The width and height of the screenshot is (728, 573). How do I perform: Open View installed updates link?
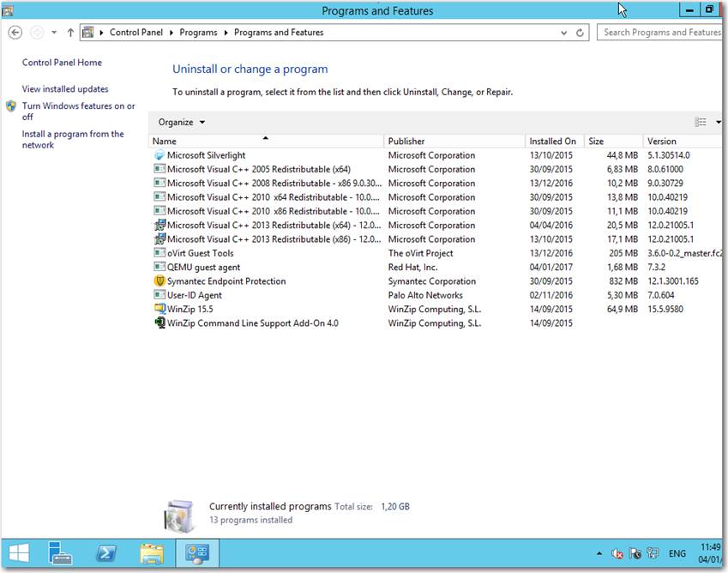click(x=65, y=89)
